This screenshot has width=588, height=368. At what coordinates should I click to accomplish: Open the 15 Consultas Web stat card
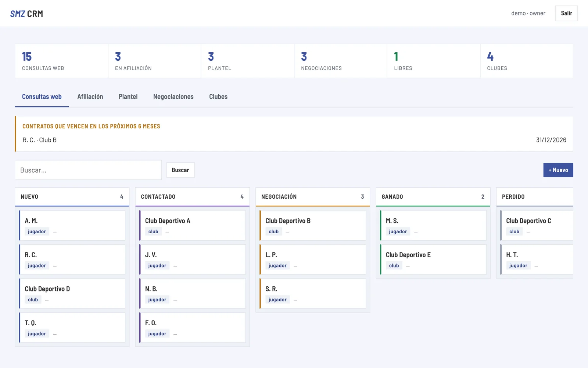click(x=61, y=61)
